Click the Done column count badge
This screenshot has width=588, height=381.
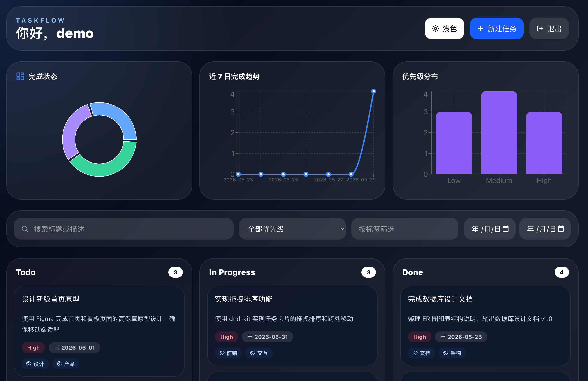tap(562, 272)
